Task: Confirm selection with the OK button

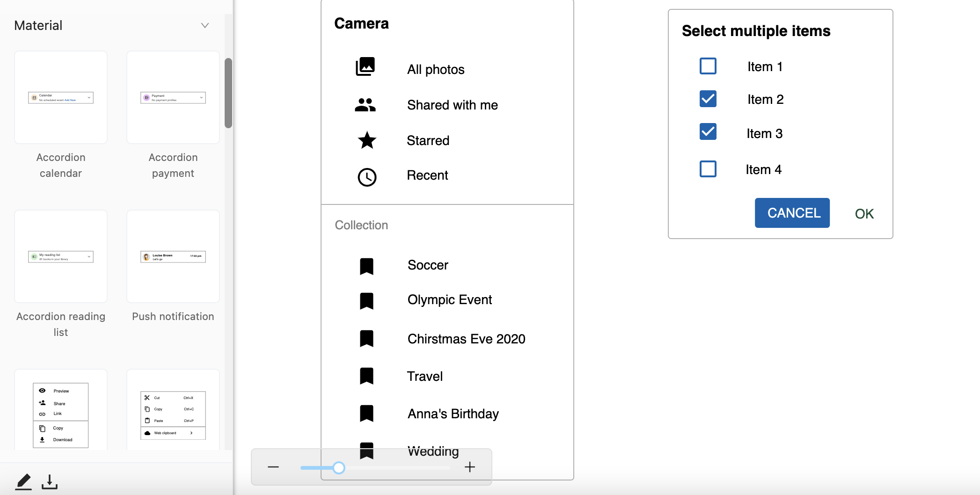Action: coord(864,214)
